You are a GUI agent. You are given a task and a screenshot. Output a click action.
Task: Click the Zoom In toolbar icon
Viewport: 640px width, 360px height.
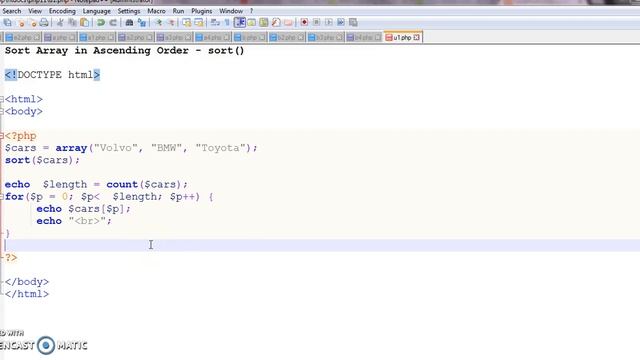[159, 22]
